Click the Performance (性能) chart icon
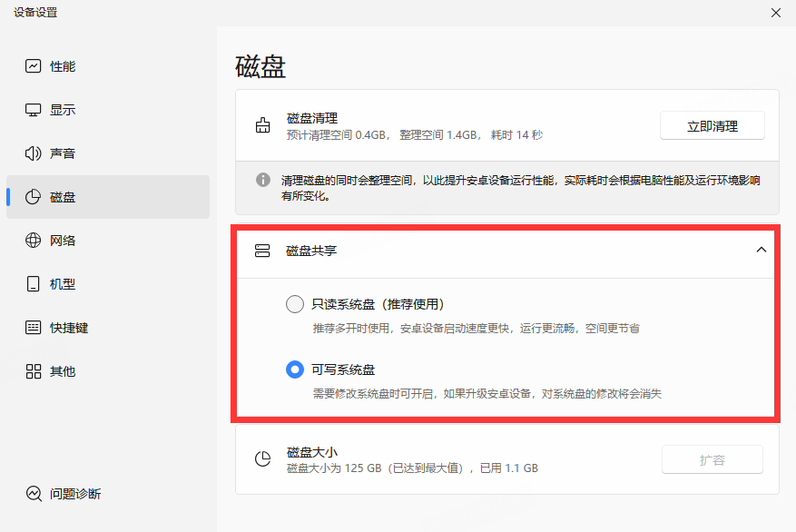Screen dimensions: 796x532 click(x=34, y=66)
